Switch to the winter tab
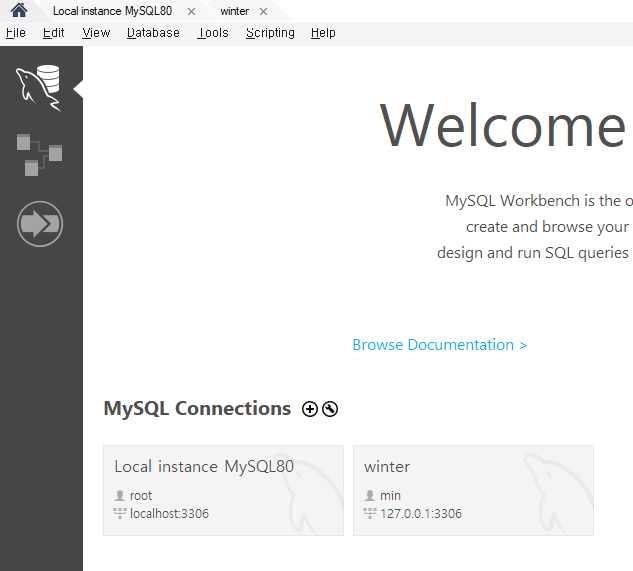 point(235,11)
